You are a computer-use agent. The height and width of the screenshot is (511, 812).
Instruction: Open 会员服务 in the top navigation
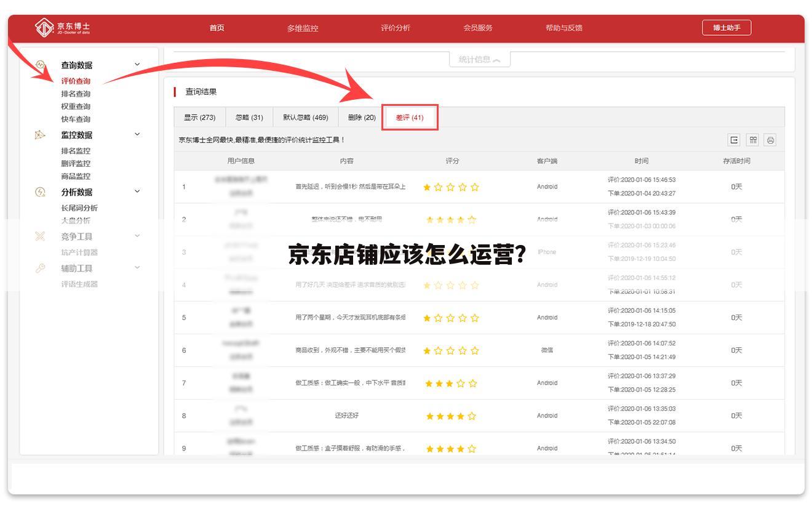pos(478,28)
